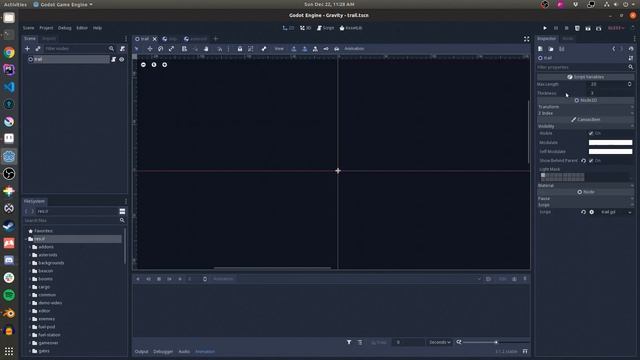Viewport: 640px width, 360px height.
Task: Open the Help menu
Action: [97, 28]
